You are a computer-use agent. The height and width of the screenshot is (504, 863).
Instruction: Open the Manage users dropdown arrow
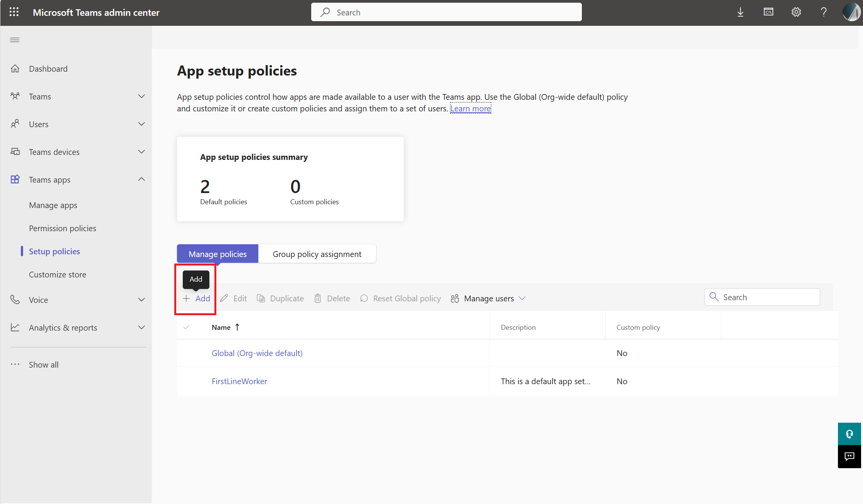point(522,299)
